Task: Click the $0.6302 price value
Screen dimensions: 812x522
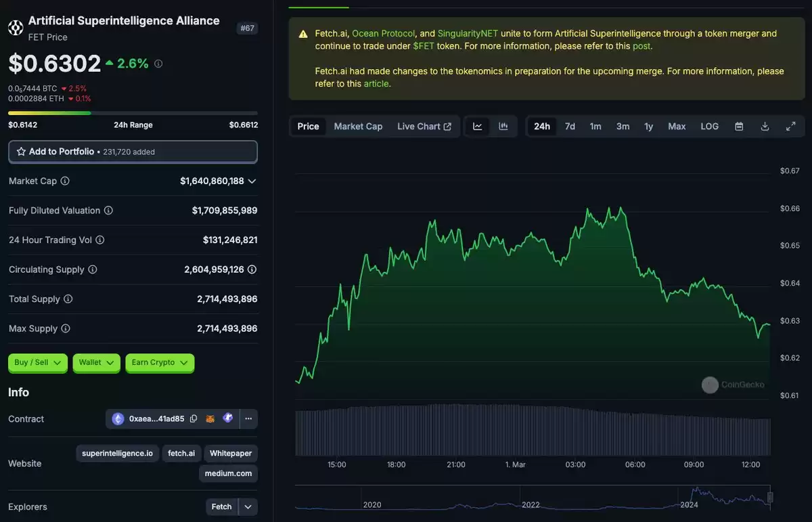Action: 54,64
